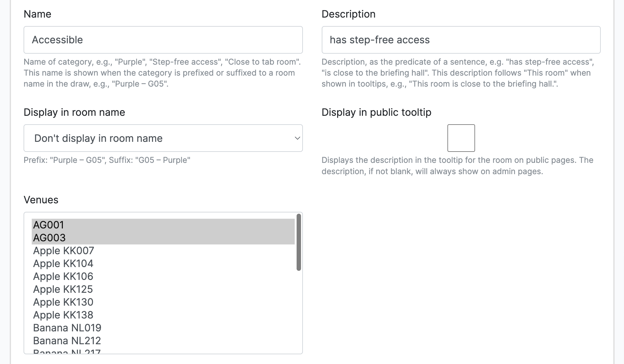Click the Name field label
Viewport: 624px width, 364px height.
coord(37,14)
